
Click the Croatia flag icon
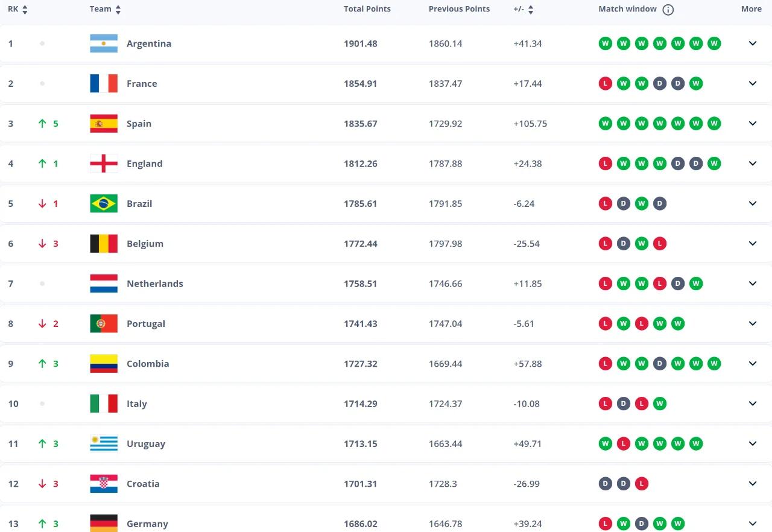[104, 484]
